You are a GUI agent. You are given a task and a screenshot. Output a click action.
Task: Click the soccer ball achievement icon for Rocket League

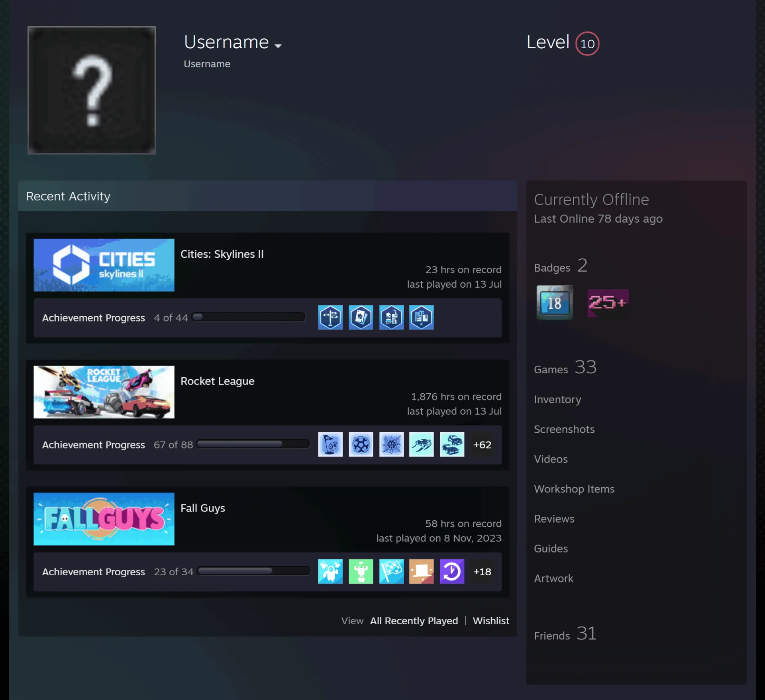coord(361,445)
